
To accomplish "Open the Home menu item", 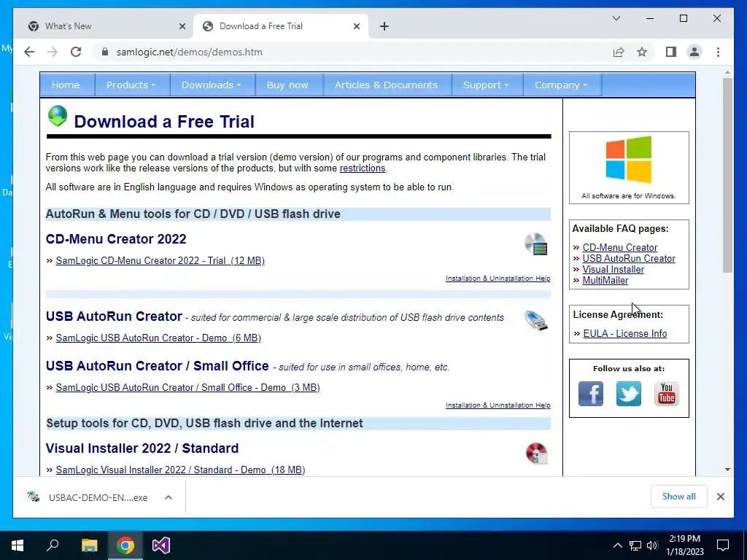I will click(65, 85).
